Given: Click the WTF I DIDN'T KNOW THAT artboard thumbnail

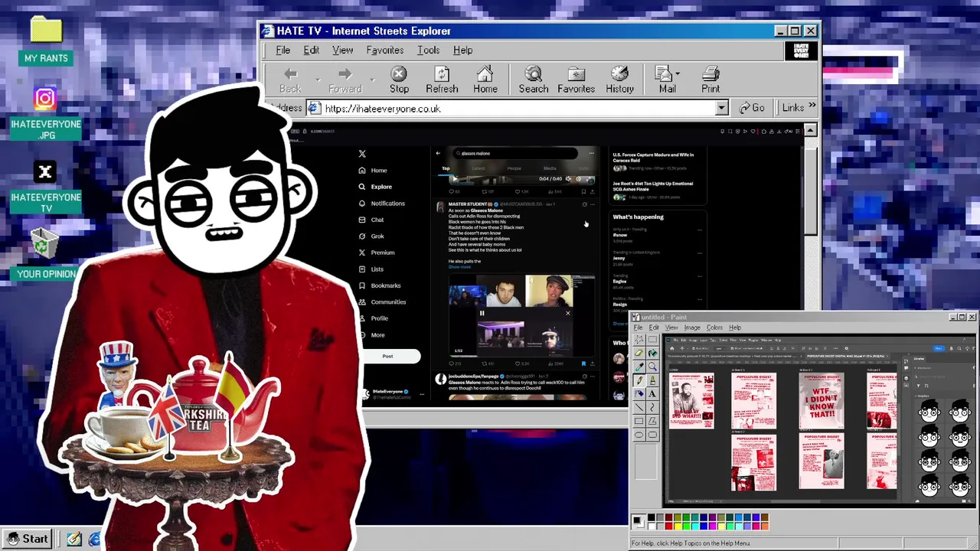Looking at the screenshot, I should pos(822,401).
